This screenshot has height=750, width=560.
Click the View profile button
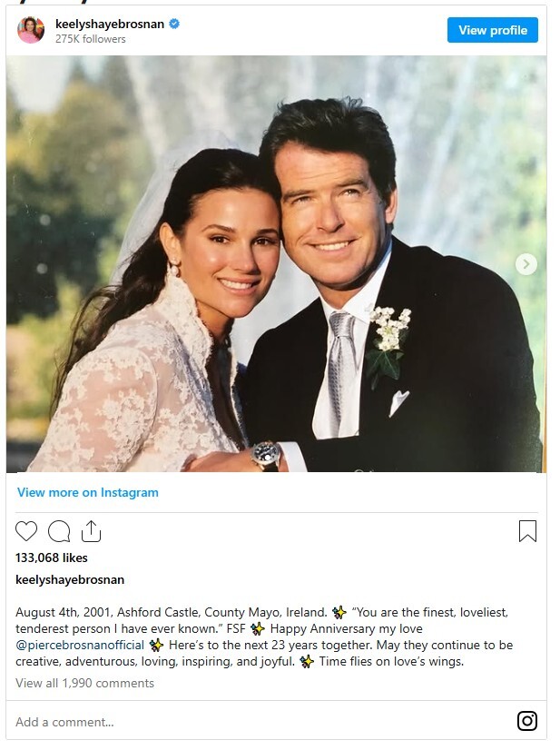(493, 30)
